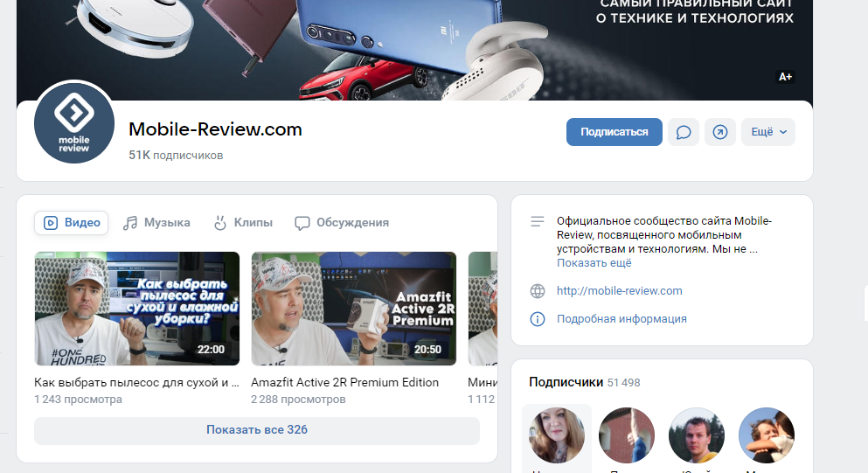Click the share arrow icon button
The width and height of the screenshot is (868, 473).
(x=719, y=132)
